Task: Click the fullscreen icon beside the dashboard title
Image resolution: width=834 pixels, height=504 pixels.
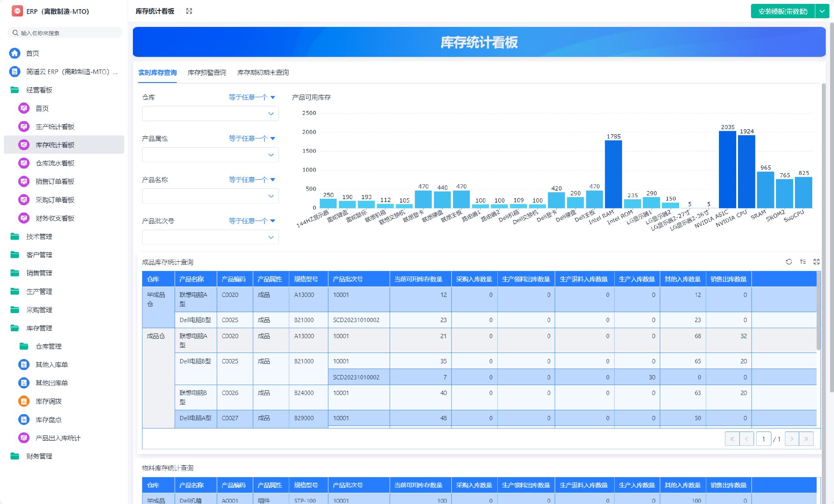Action: (189, 11)
